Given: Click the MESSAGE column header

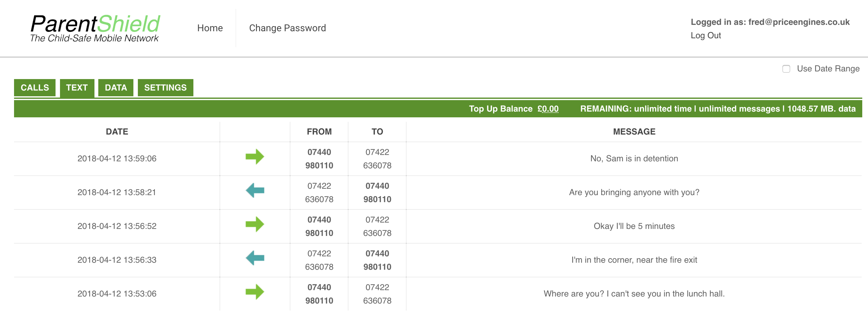Looking at the screenshot, I should (634, 132).
